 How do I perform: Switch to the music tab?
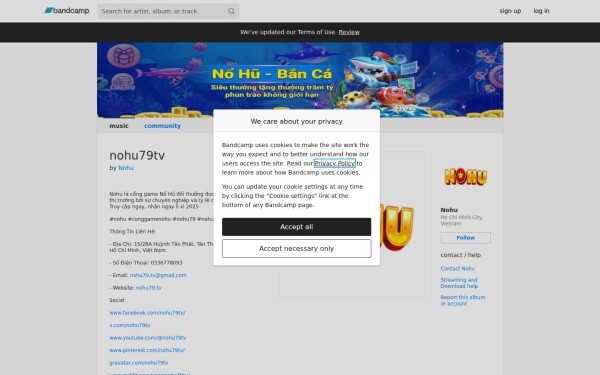pyautogui.click(x=119, y=126)
